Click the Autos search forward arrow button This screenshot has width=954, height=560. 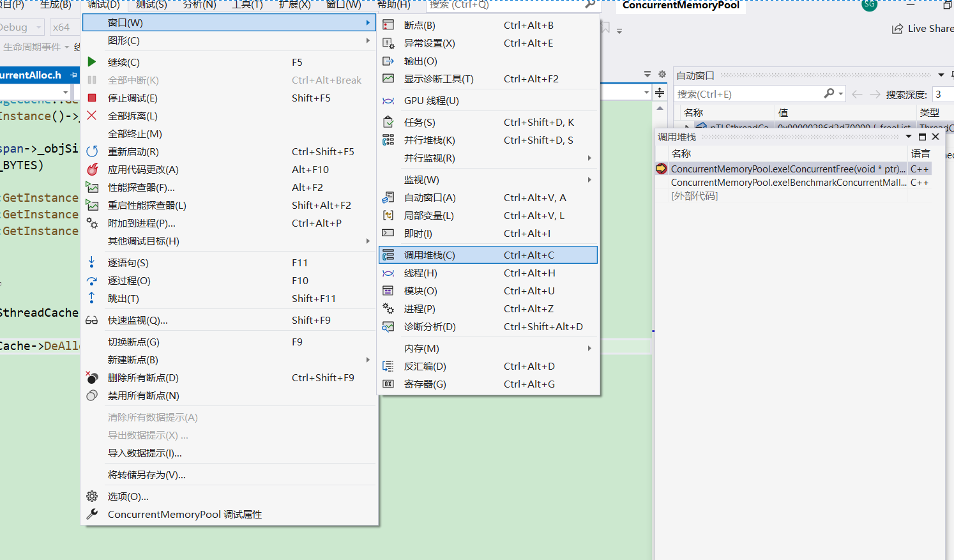pyautogui.click(x=875, y=94)
